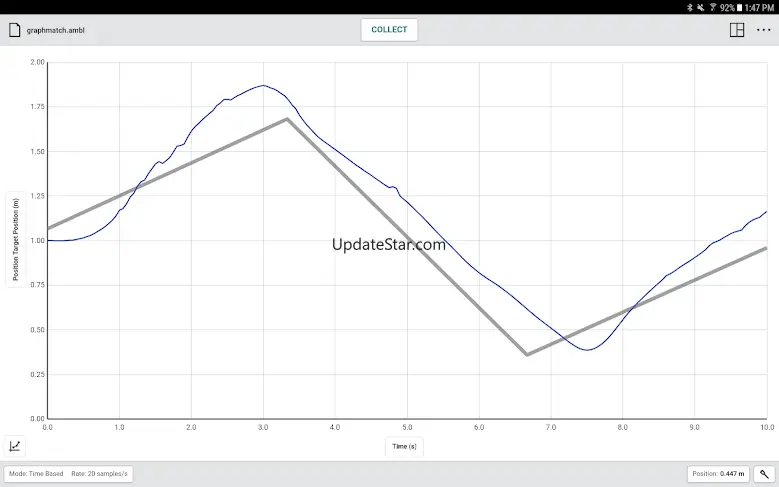Image resolution: width=779 pixels, height=487 pixels.
Task: Tap the battery 92% indicator
Action: (x=731, y=7)
